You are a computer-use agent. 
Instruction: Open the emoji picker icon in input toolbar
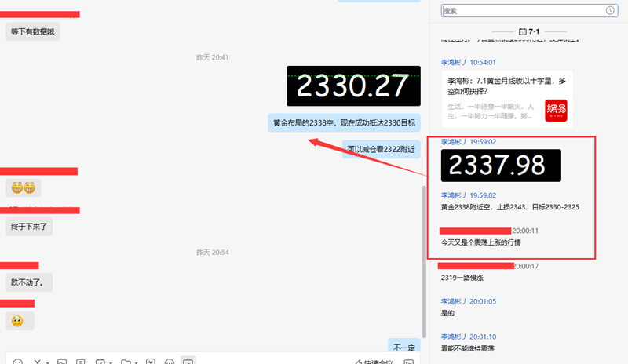click(17, 361)
